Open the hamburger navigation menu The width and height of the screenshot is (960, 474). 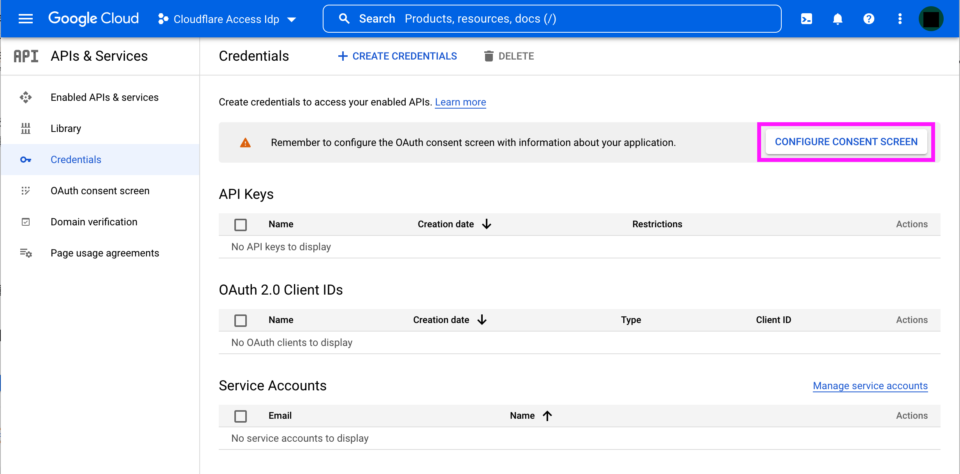coord(26,18)
